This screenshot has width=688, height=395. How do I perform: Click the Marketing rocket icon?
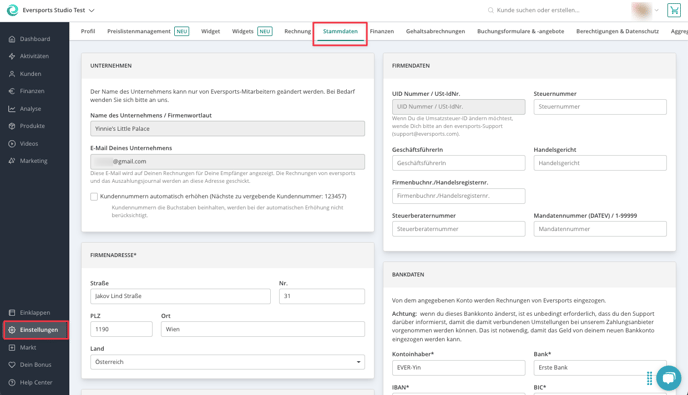pyautogui.click(x=12, y=161)
